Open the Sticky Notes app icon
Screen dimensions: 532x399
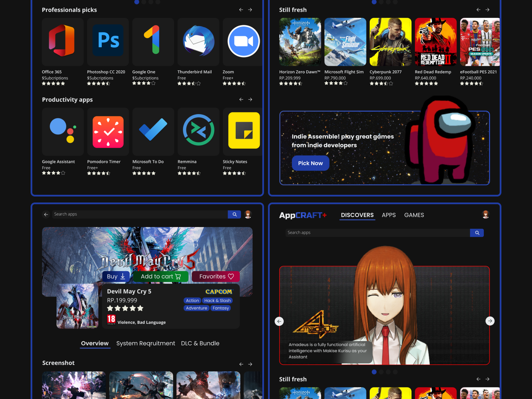(x=243, y=132)
